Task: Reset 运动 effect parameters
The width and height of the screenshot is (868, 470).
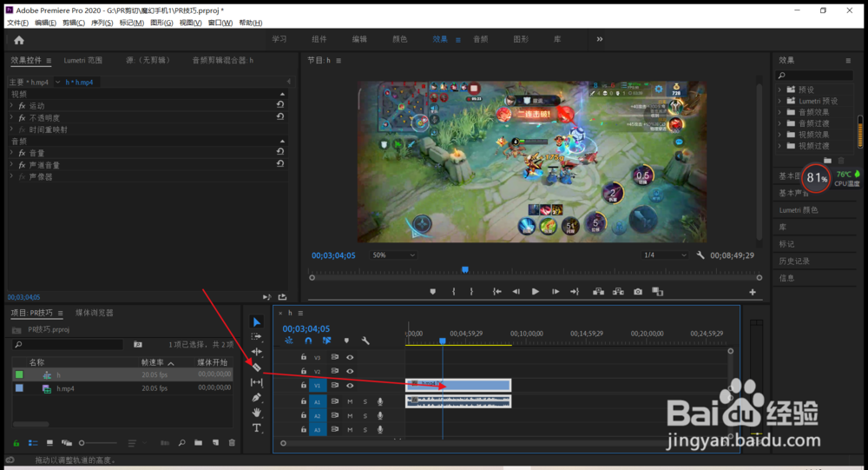Action: 280,104
